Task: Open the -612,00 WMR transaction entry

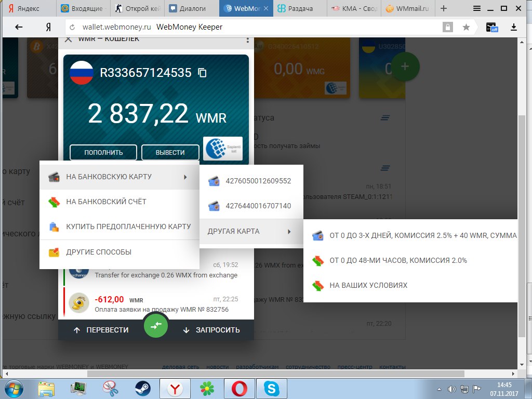Action: pyautogui.click(x=156, y=303)
